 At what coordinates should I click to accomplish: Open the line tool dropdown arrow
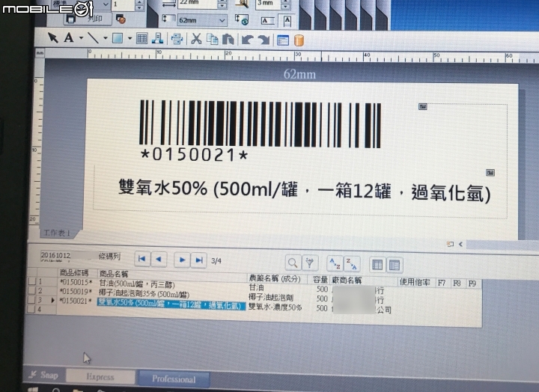(106, 38)
